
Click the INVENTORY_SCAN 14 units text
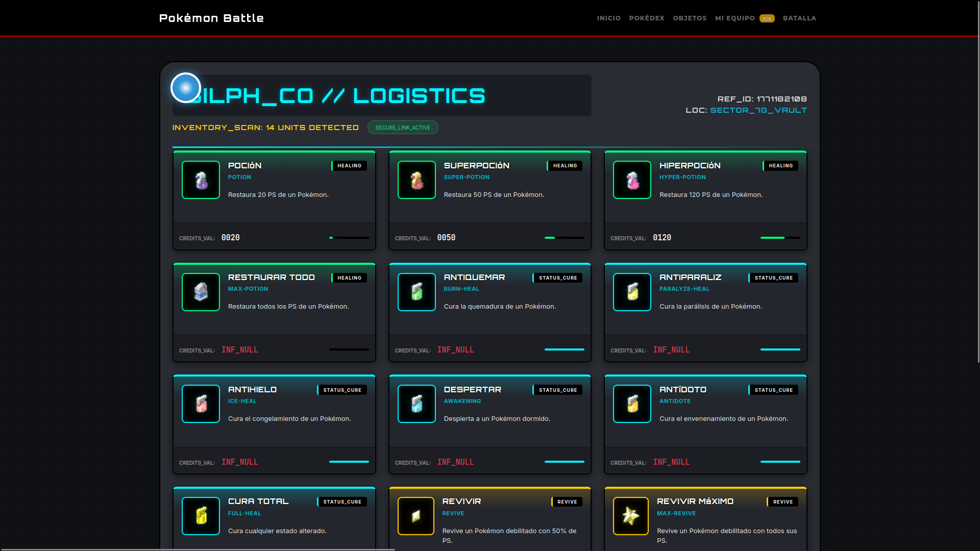pyautogui.click(x=265, y=128)
